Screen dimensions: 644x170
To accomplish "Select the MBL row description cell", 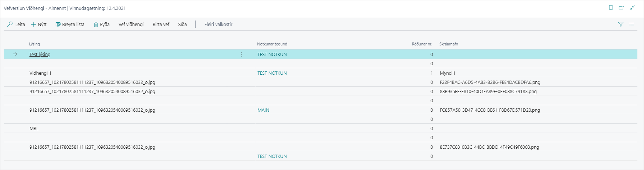I will click(34, 129).
